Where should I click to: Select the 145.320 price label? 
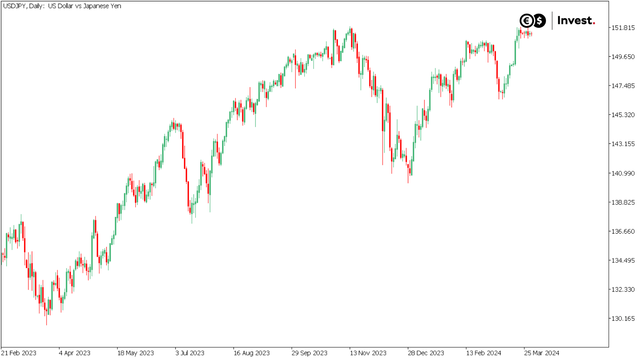coord(623,115)
